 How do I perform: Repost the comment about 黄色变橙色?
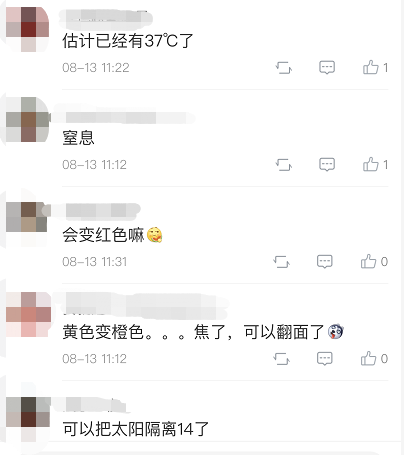point(281,359)
